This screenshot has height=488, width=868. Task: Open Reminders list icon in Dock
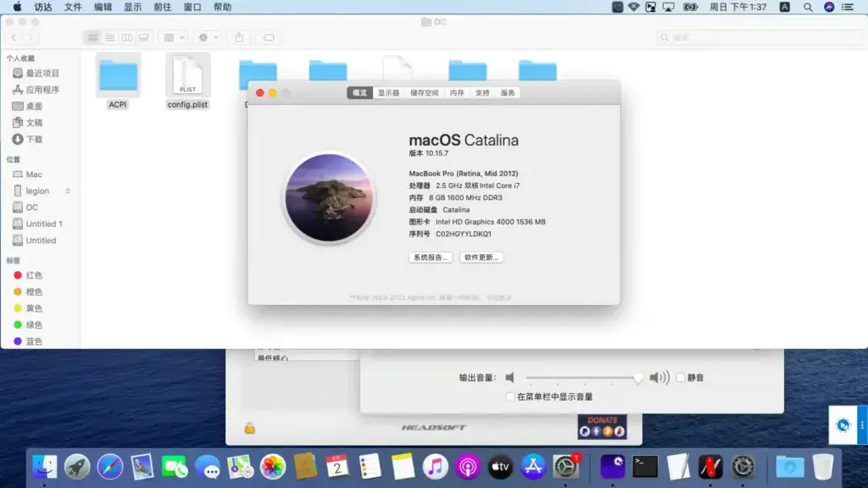tap(370, 467)
